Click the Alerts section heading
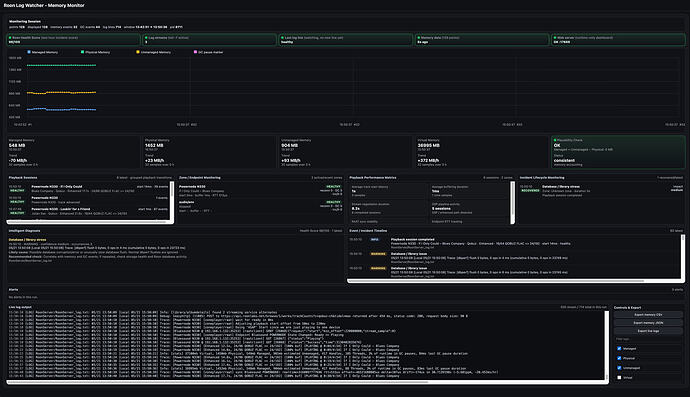Viewport: 690px width, 397px height. tap(13, 290)
